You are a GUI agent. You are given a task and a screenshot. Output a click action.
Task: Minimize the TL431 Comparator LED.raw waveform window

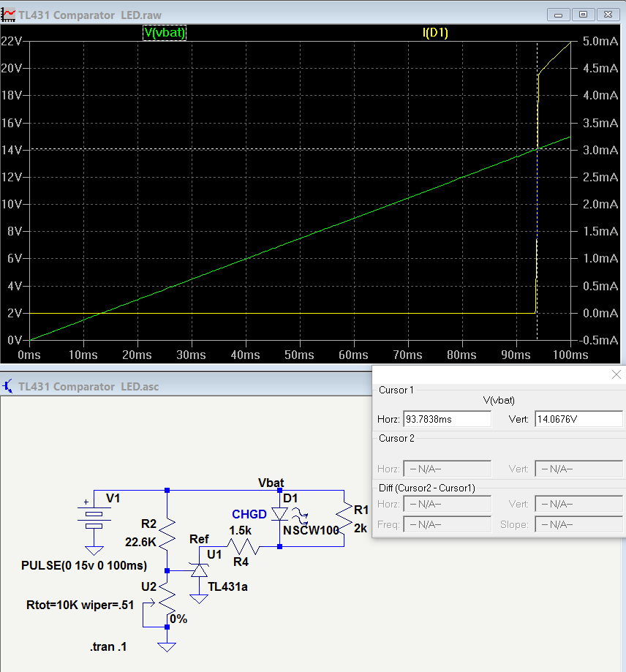point(558,15)
